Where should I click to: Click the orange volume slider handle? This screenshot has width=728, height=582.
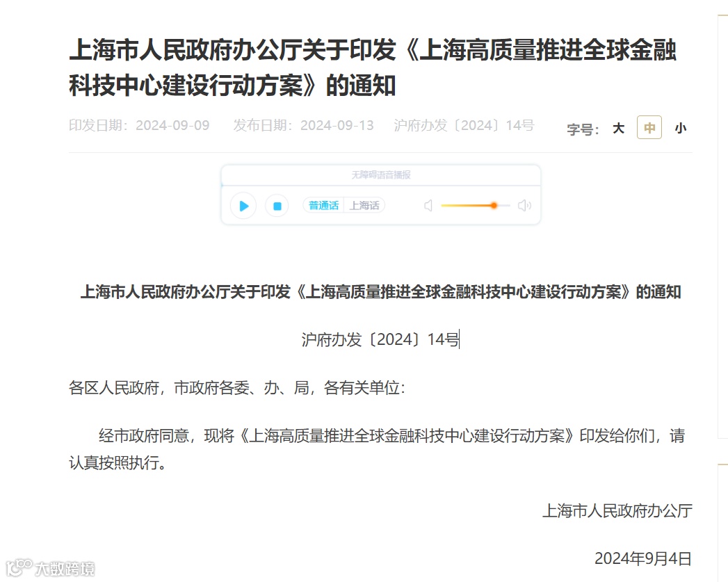(x=494, y=205)
